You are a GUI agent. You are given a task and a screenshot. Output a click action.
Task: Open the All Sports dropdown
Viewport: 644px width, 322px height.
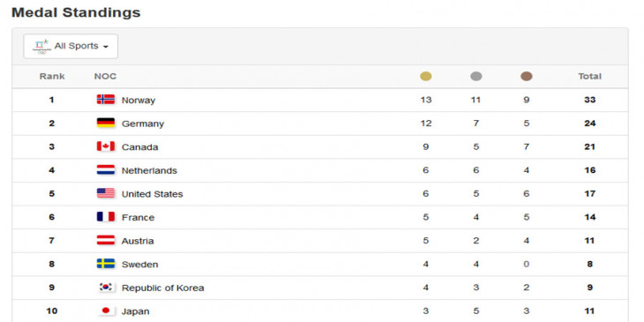click(x=71, y=46)
